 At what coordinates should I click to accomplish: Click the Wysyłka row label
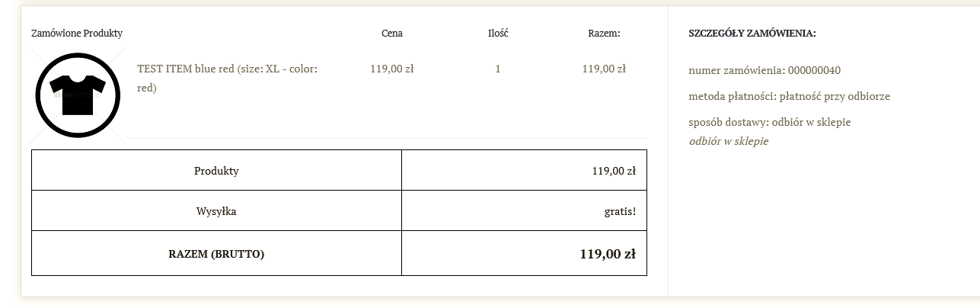coord(216,211)
